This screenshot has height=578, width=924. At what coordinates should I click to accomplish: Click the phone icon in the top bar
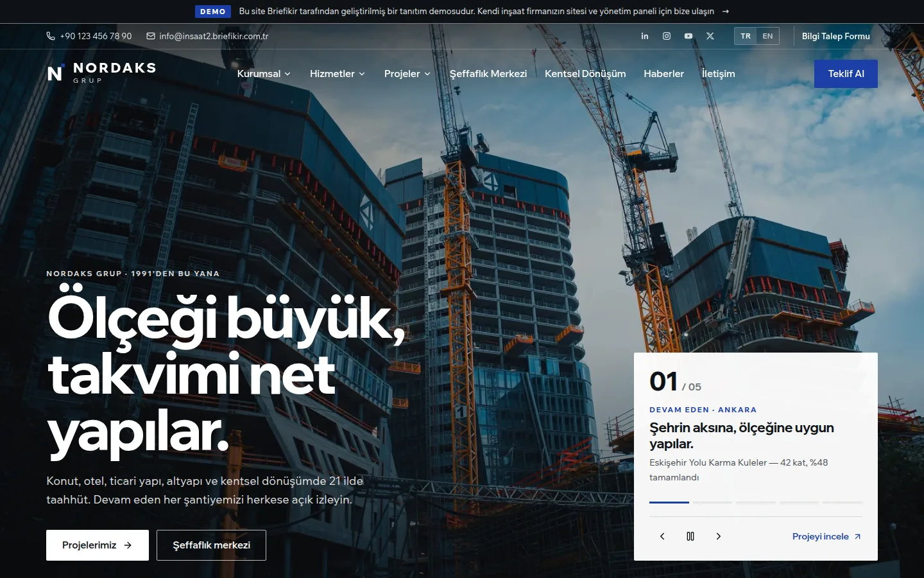[51, 36]
